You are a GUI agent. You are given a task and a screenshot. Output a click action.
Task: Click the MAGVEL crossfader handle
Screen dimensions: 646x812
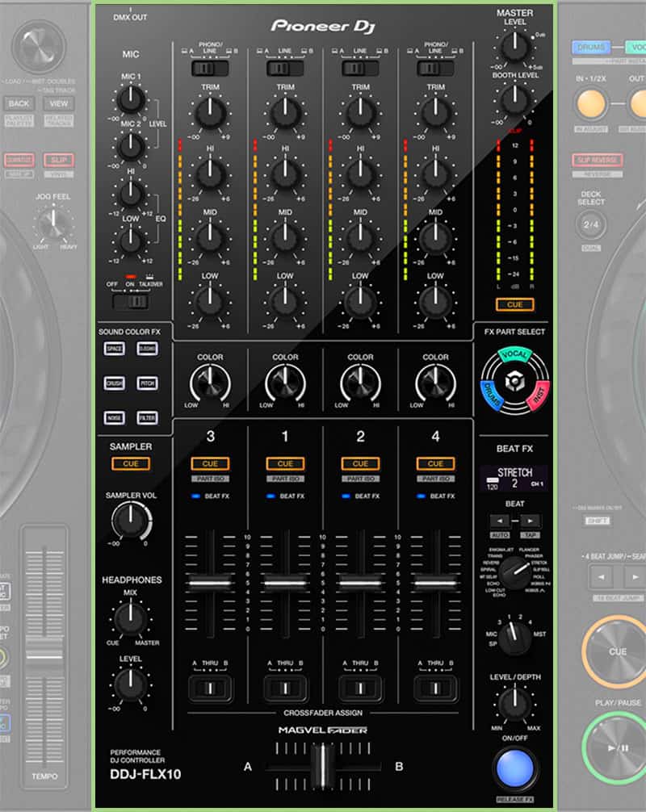pyautogui.click(x=323, y=766)
